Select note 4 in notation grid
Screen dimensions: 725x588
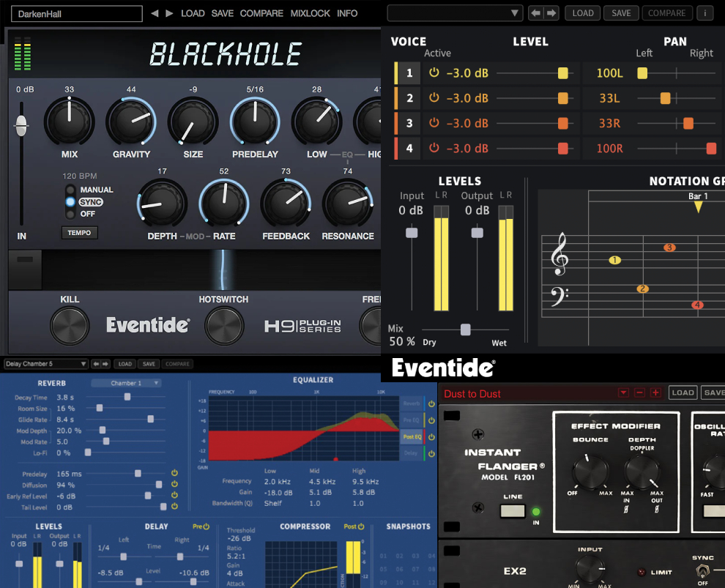[697, 305]
